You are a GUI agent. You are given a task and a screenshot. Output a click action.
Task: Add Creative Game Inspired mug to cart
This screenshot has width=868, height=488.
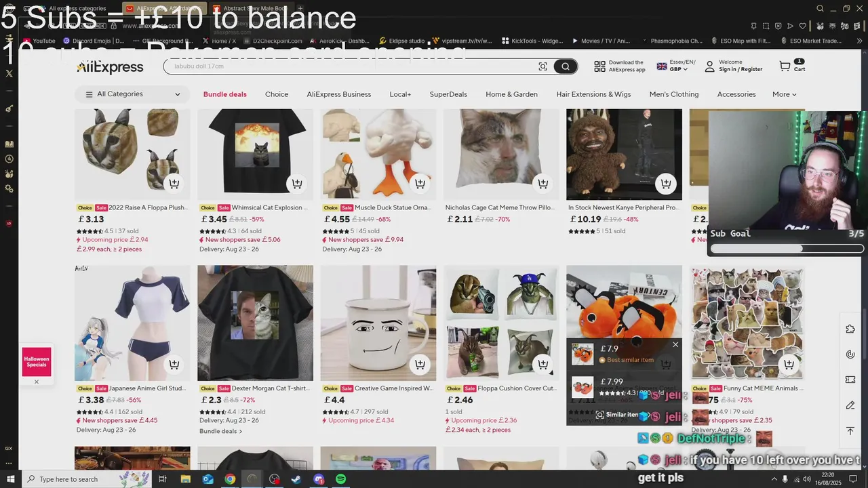pos(420,365)
